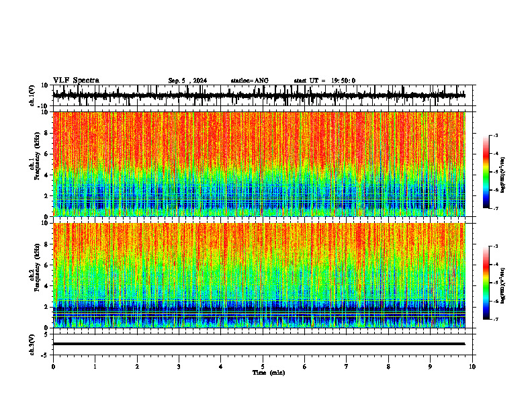Click time axis tick label "4"
The image size is (532, 411).
(221, 367)
